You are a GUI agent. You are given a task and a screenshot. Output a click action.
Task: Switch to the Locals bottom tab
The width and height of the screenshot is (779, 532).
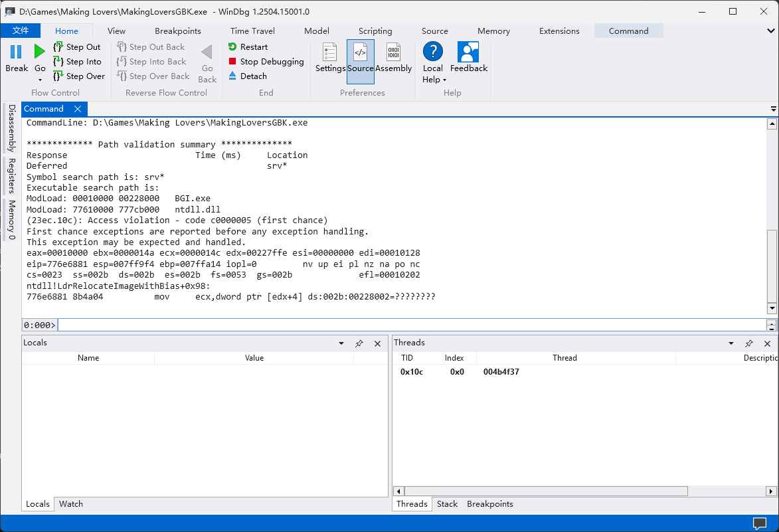coord(38,503)
